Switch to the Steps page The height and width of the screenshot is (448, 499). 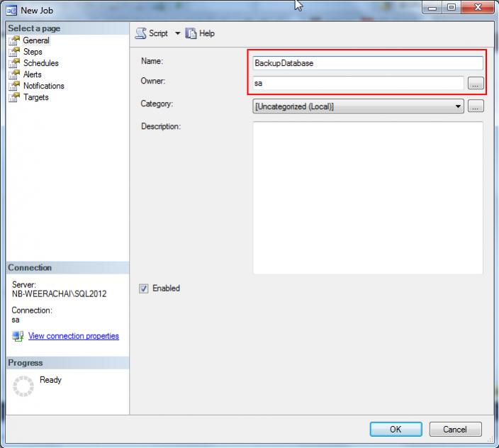[x=33, y=52]
